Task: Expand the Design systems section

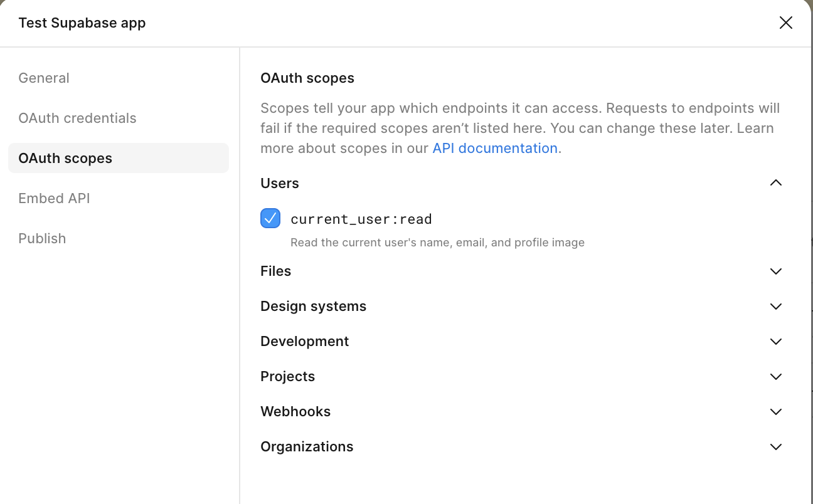Action: 776,307
